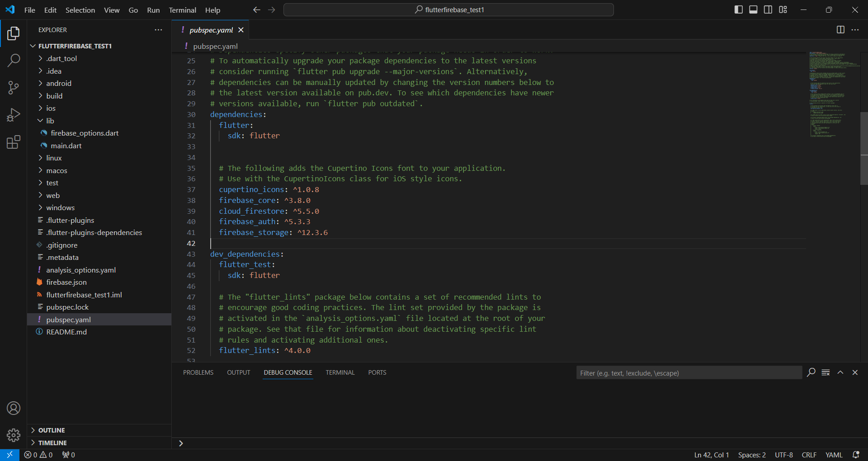Open notifications bell in status bar
868x461 pixels.
click(x=856, y=455)
